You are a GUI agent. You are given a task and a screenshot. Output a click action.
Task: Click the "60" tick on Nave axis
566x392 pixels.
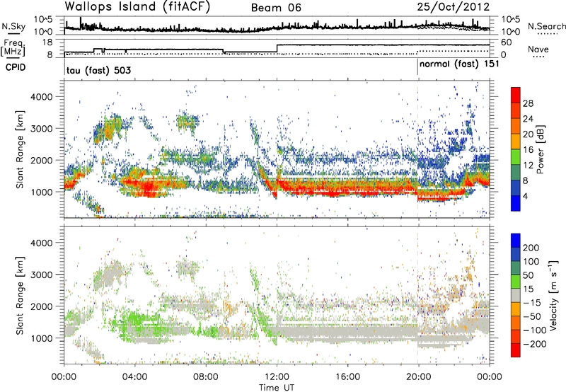[x=506, y=42]
